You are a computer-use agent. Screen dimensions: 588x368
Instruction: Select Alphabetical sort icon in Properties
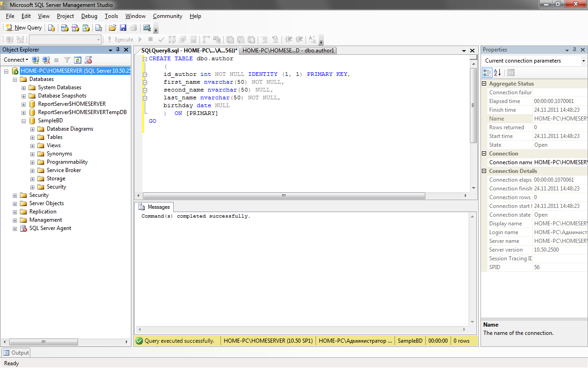coord(498,73)
